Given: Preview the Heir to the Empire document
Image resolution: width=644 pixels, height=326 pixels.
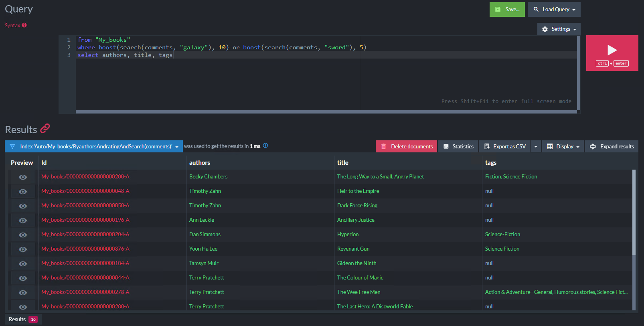Looking at the screenshot, I should pyautogui.click(x=23, y=192).
